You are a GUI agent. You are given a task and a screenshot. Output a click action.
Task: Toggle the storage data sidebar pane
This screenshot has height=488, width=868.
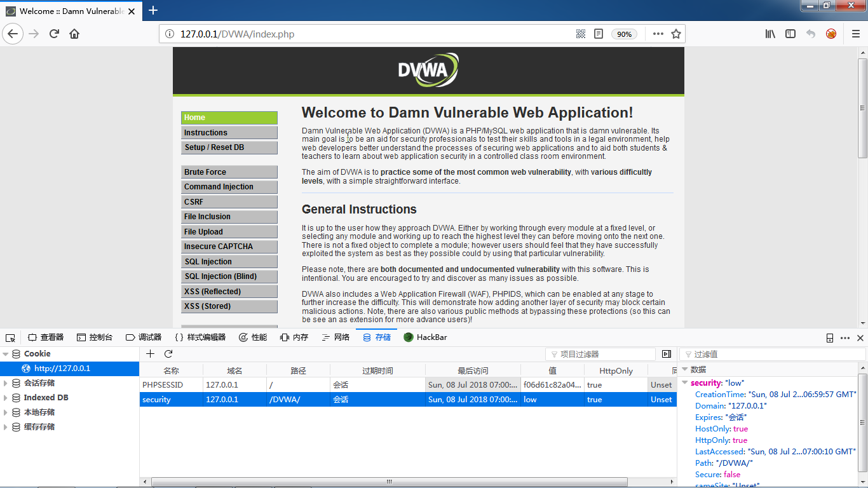[x=666, y=354]
